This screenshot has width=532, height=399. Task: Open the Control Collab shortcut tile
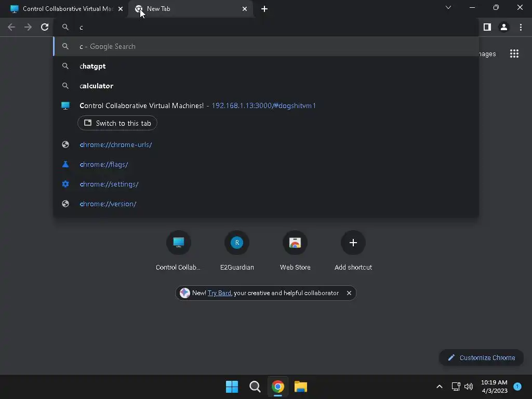click(179, 250)
